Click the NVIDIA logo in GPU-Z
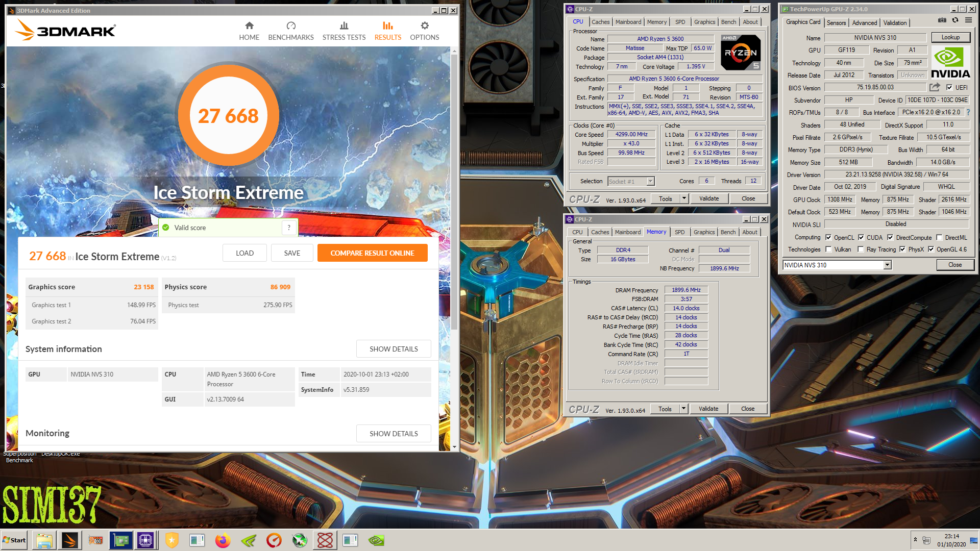 click(x=950, y=62)
